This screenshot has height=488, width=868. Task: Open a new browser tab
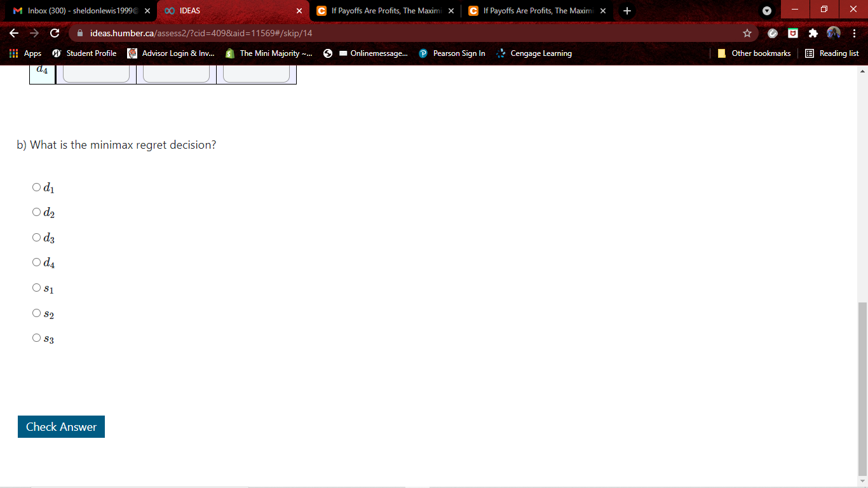pyautogui.click(x=627, y=11)
